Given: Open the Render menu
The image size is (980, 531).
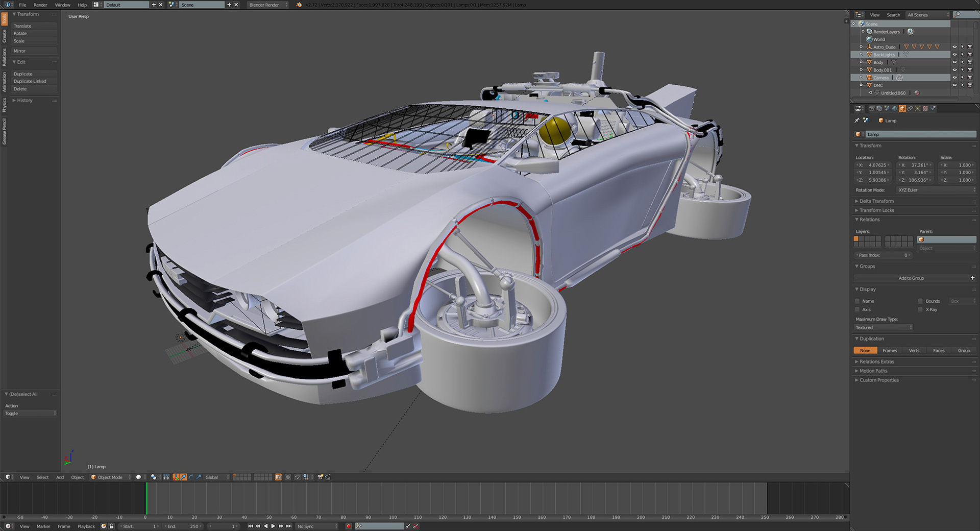Looking at the screenshot, I should point(40,5).
